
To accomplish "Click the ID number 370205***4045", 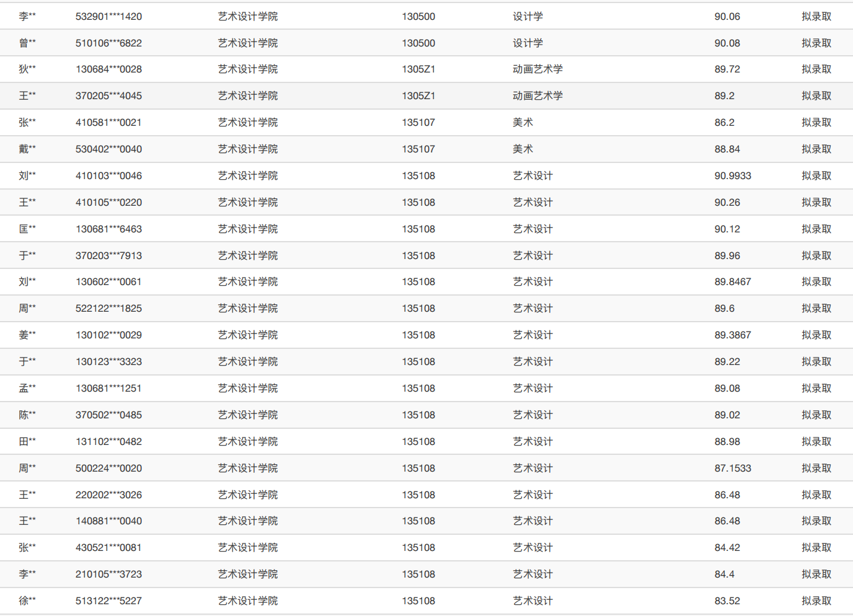I will 108,96.
